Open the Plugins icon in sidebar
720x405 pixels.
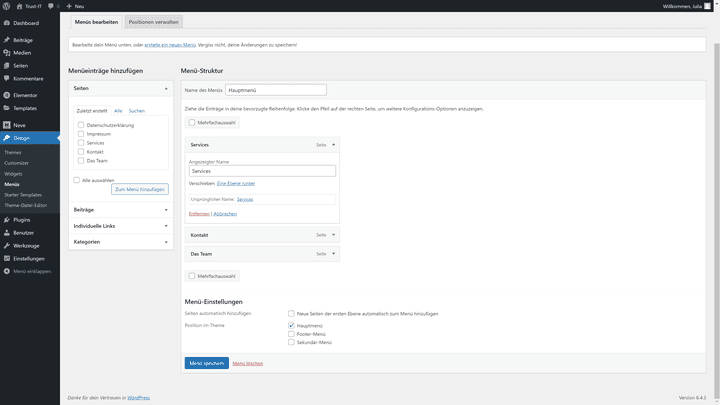6,220
